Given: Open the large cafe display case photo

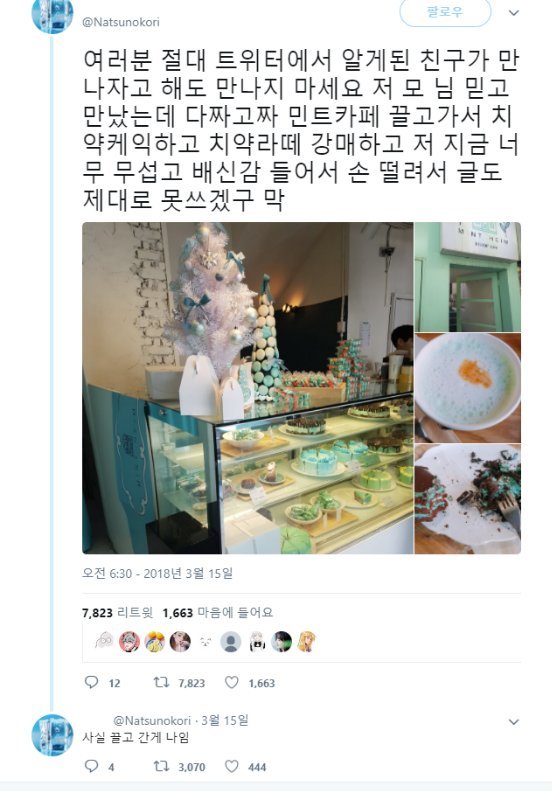Looking at the screenshot, I should pos(247,388).
